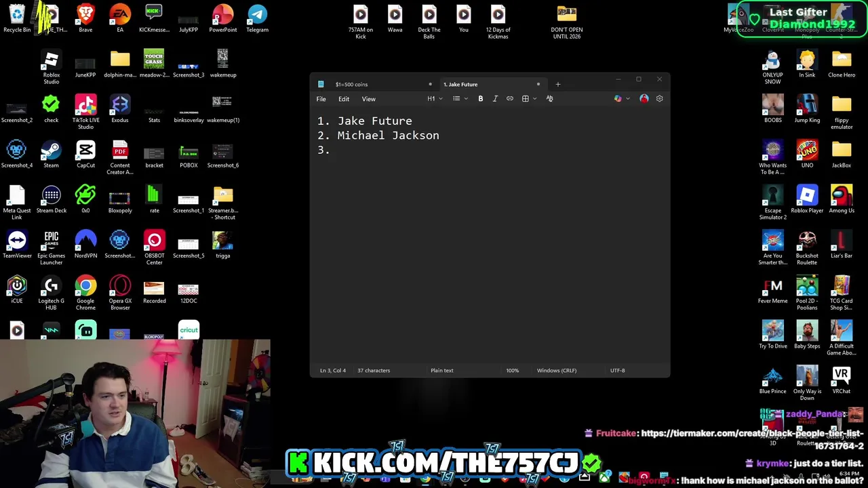Click the account avatar in Notepad
This screenshot has width=868, height=488.
(x=644, y=99)
